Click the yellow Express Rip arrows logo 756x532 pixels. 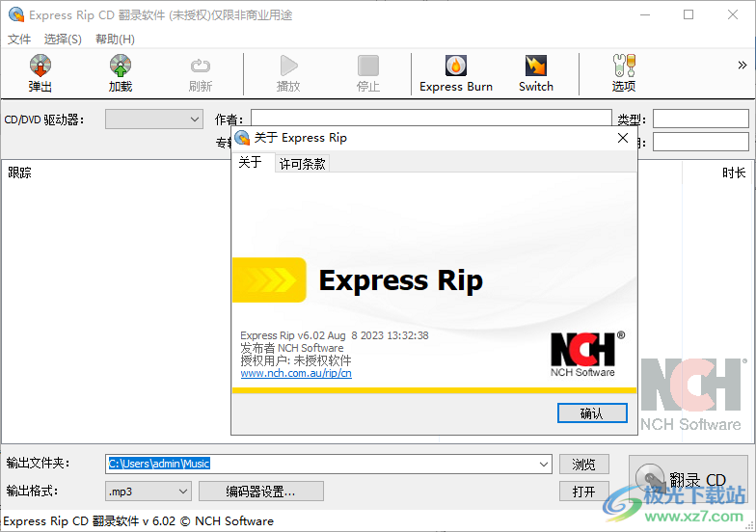point(269,279)
